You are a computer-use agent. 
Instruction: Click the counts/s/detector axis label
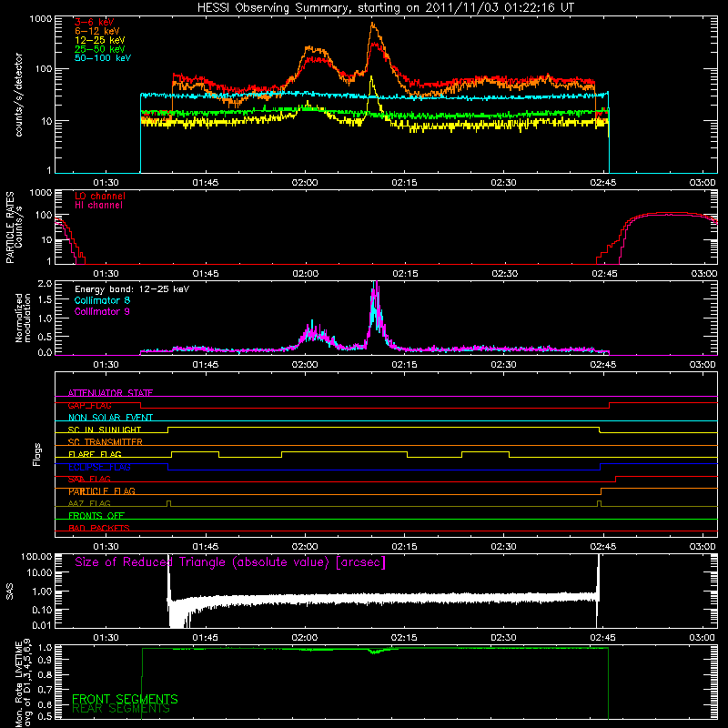tap(18, 95)
